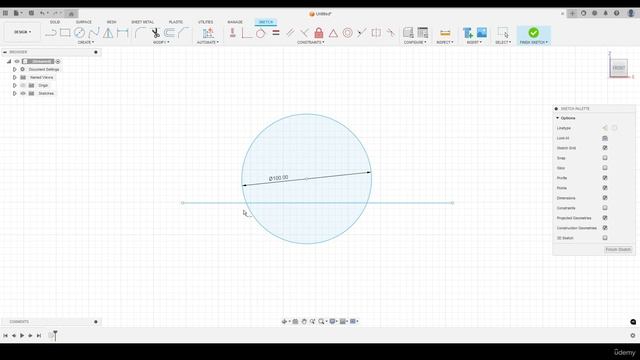Apply the Coincident constraint

(x=247, y=33)
